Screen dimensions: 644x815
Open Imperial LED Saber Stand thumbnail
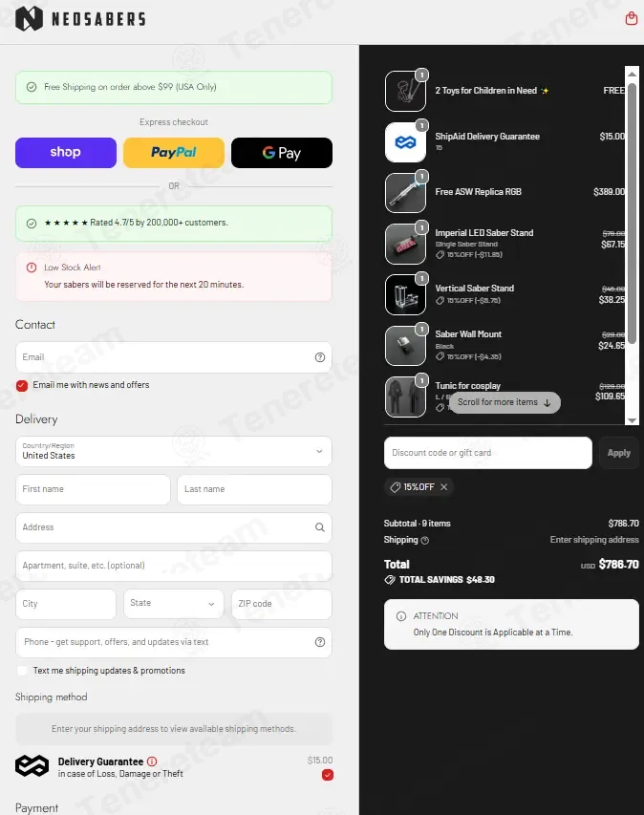405,244
